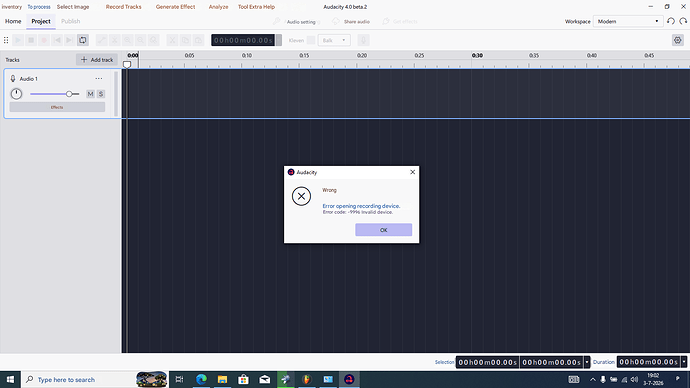
Task: Open the Workspace Modern dropdown
Action: coord(628,21)
